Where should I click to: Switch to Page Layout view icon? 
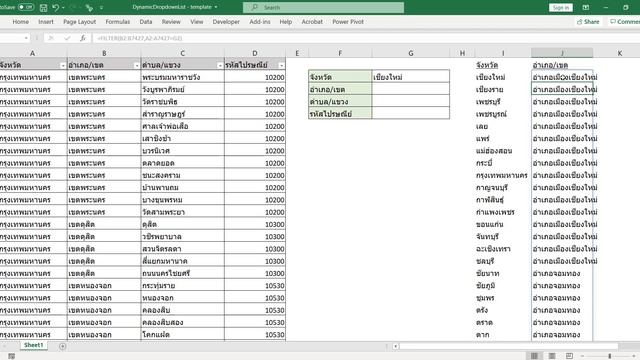552,356
